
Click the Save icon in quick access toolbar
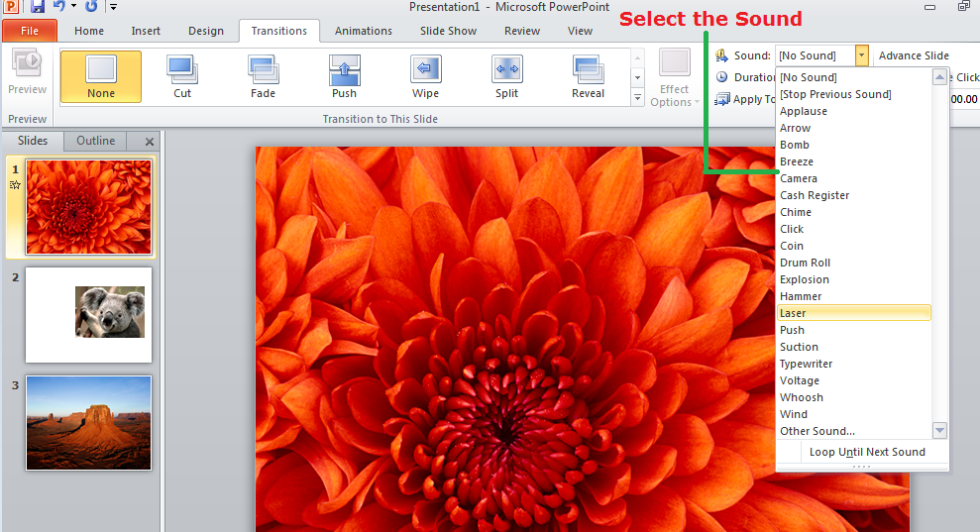tap(37, 6)
